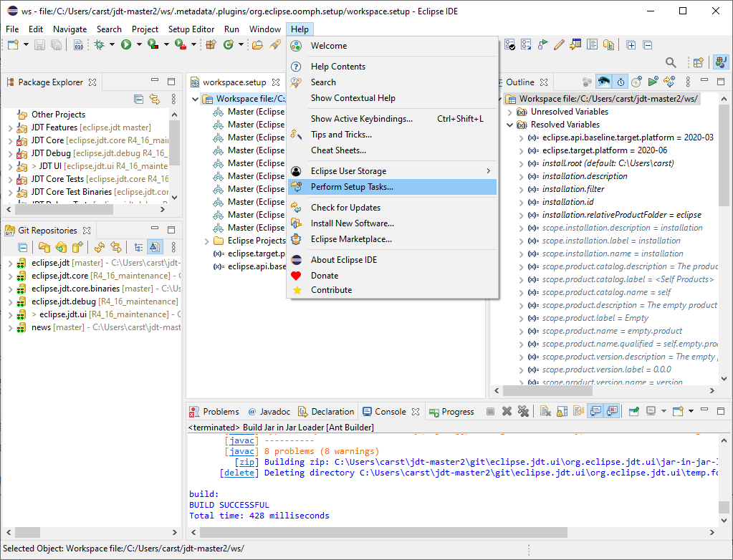Open the New wizard dropdown arrow
This screenshot has width=733, height=560.
(x=27, y=45)
